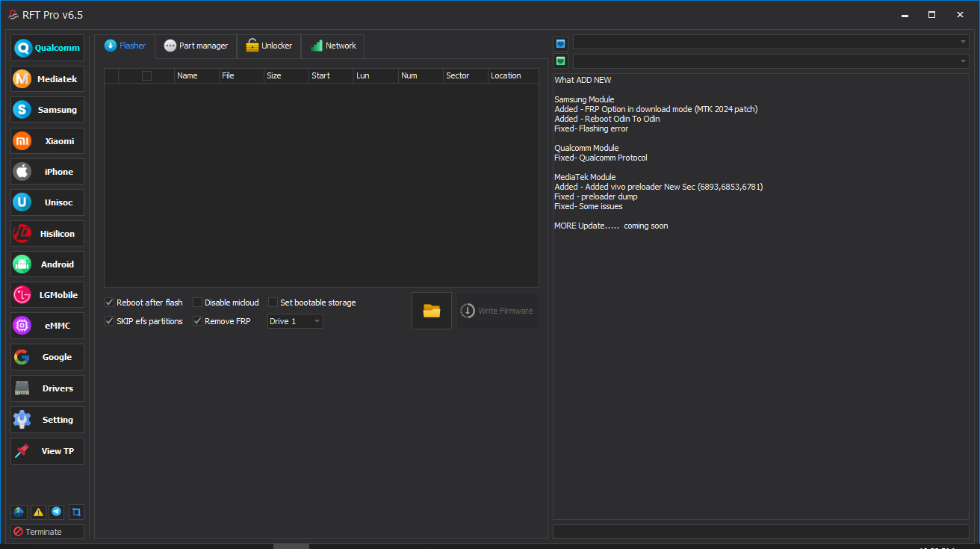Viewport: 980px width, 549px height.
Task: Open the second port selection dropdown
Action: [x=770, y=61]
